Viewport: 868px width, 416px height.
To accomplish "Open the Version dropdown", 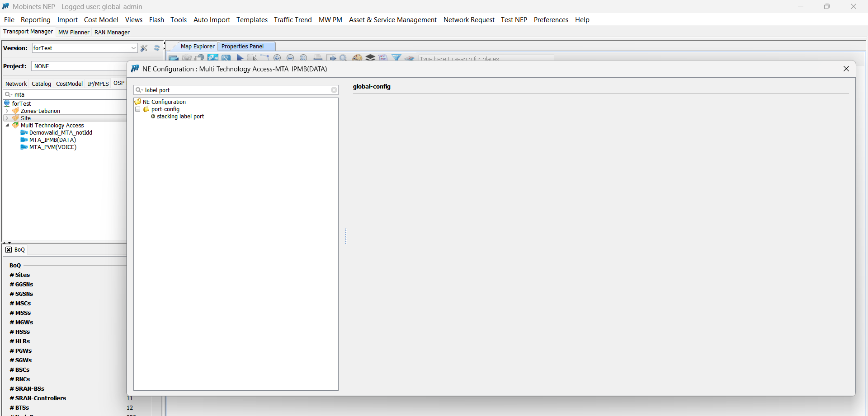I will 133,48.
